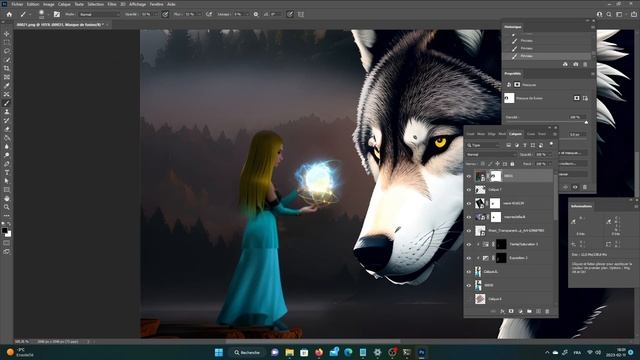Select the Clone Stamp tool
Viewport: 640px width, 360px height.
pyautogui.click(x=7, y=112)
